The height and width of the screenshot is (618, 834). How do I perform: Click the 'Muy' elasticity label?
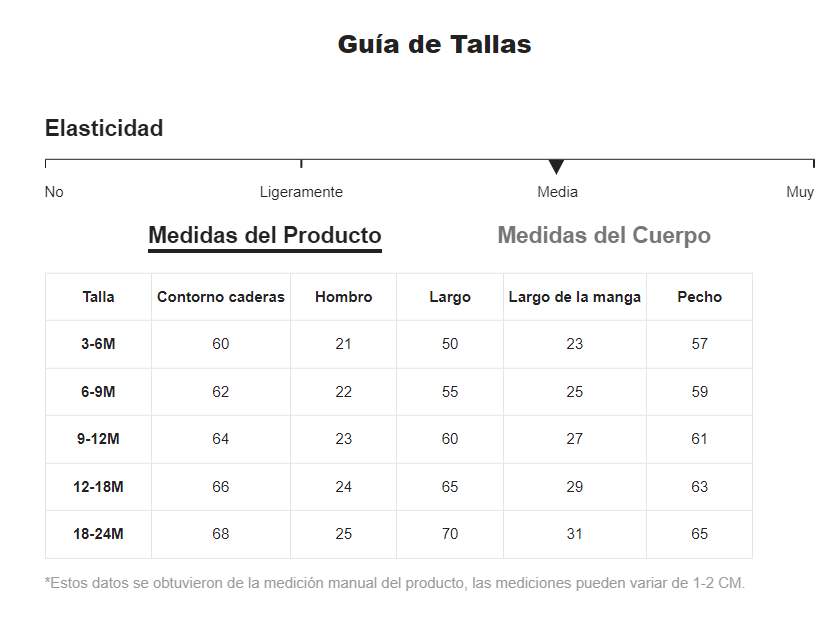click(799, 192)
